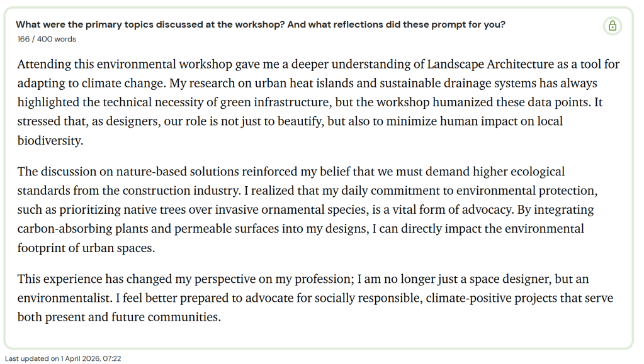Click inside the second answer paragraph
Screen dimensions: 644x364
302,209
